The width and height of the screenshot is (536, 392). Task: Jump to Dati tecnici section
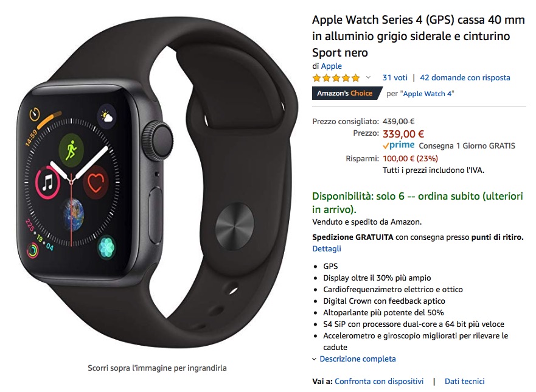point(465,382)
